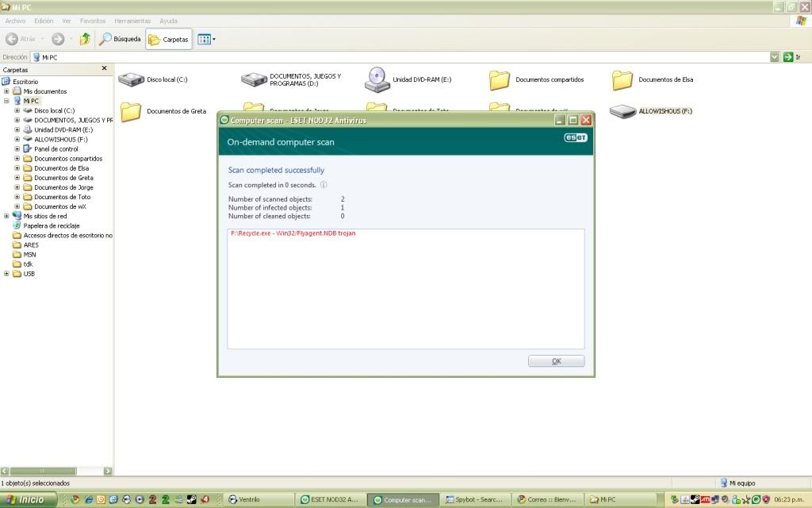
Task: Click folder pane scroll left arrow
Action: coord(5,471)
